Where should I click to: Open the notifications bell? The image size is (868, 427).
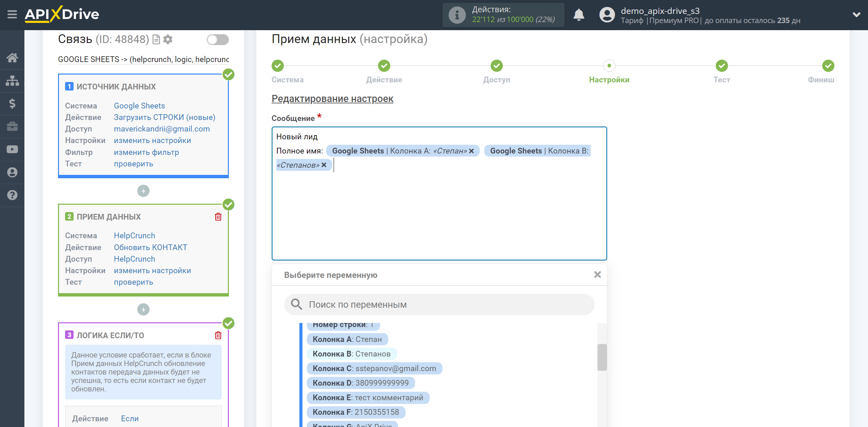(x=579, y=15)
